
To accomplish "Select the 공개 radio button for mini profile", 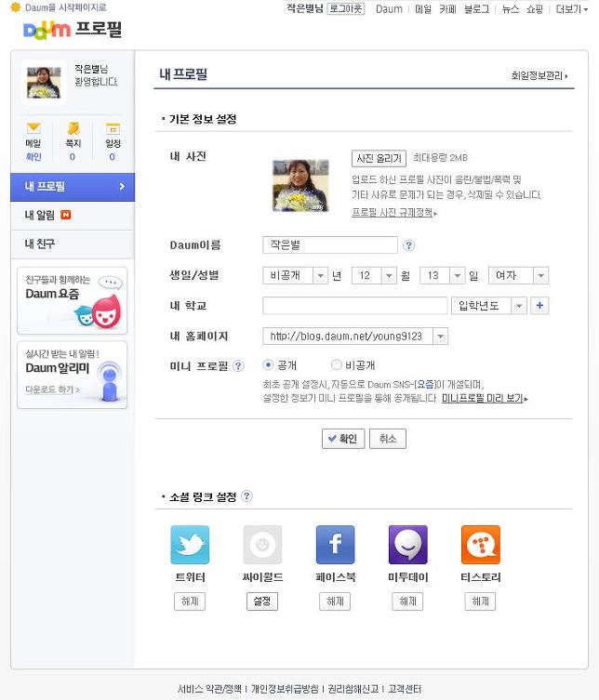I will (268, 365).
